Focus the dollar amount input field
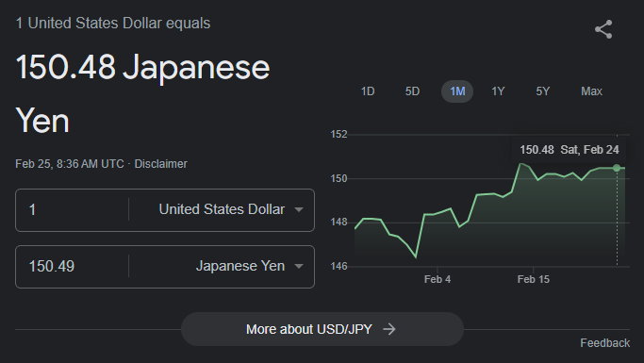644x363 pixels. pyautogui.click(x=72, y=210)
